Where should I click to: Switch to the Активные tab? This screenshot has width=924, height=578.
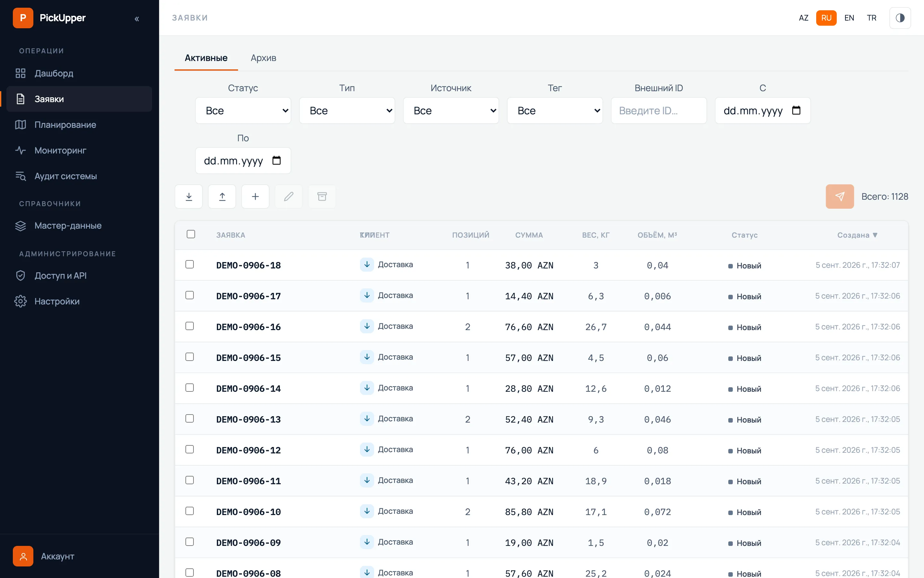tap(206, 58)
